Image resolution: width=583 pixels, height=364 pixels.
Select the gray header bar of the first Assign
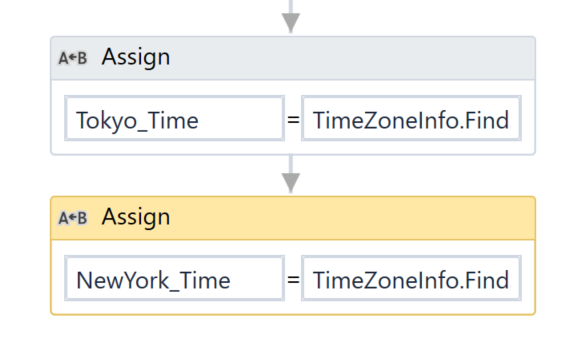293,58
